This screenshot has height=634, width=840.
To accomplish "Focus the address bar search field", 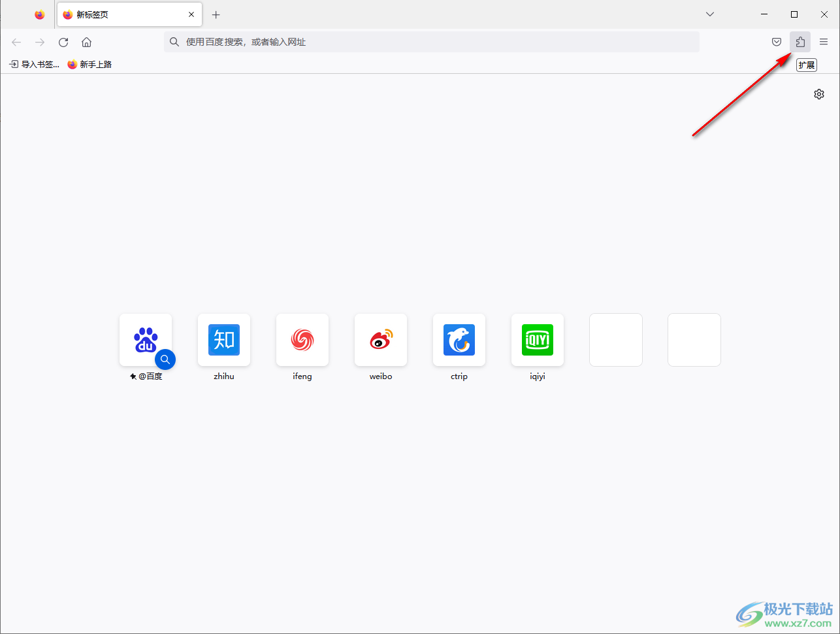I will [432, 42].
